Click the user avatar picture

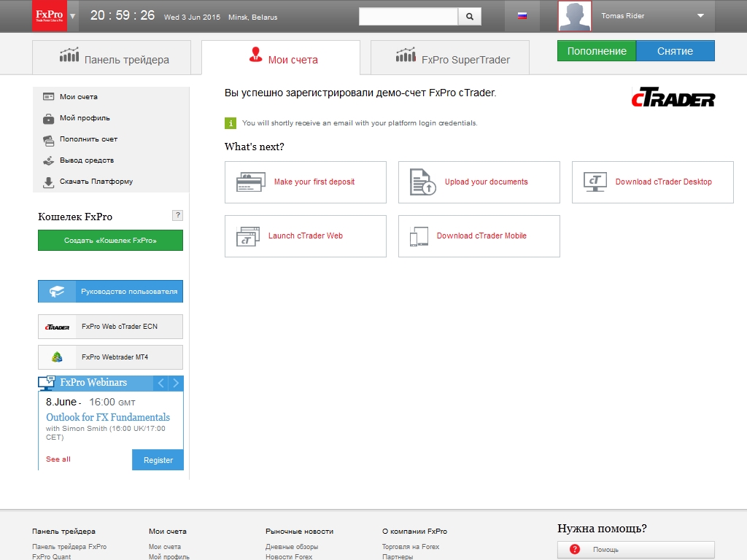574,16
